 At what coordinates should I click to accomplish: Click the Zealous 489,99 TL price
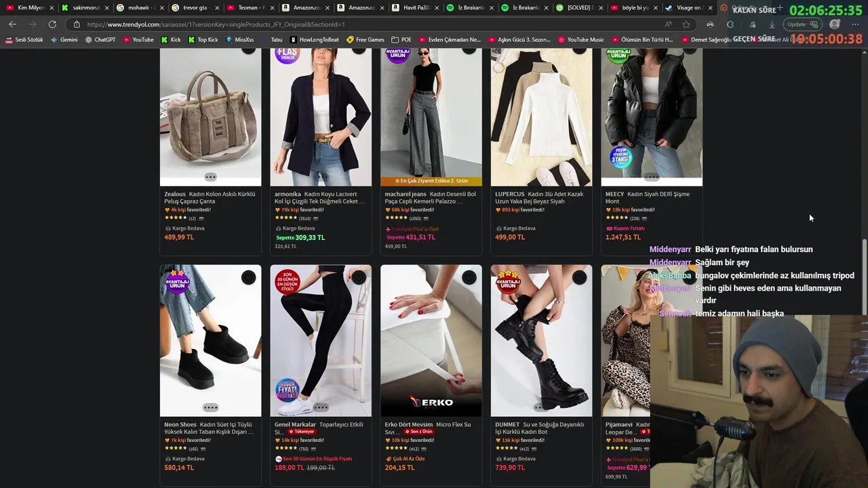pyautogui.click(x=179, y=237)
